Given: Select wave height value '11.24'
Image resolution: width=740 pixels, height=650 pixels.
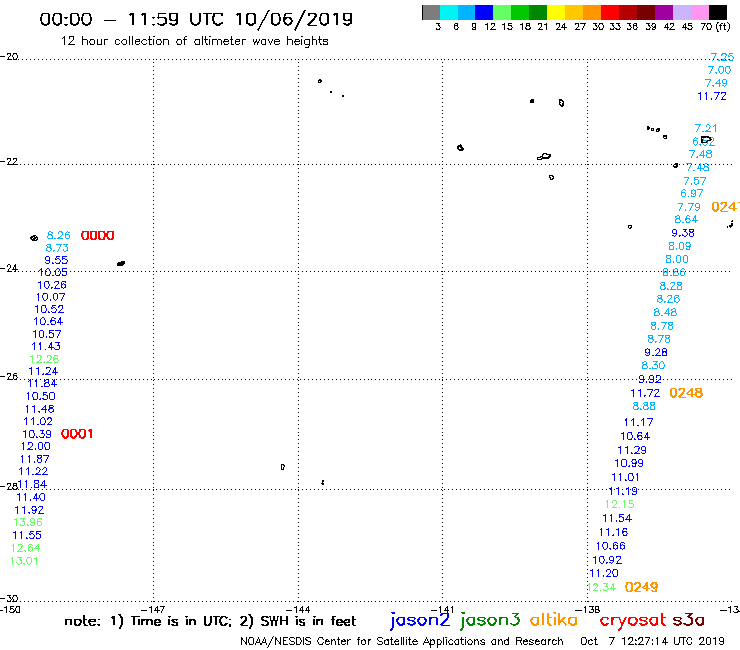Looking at the screenshot, I should 43,371.
